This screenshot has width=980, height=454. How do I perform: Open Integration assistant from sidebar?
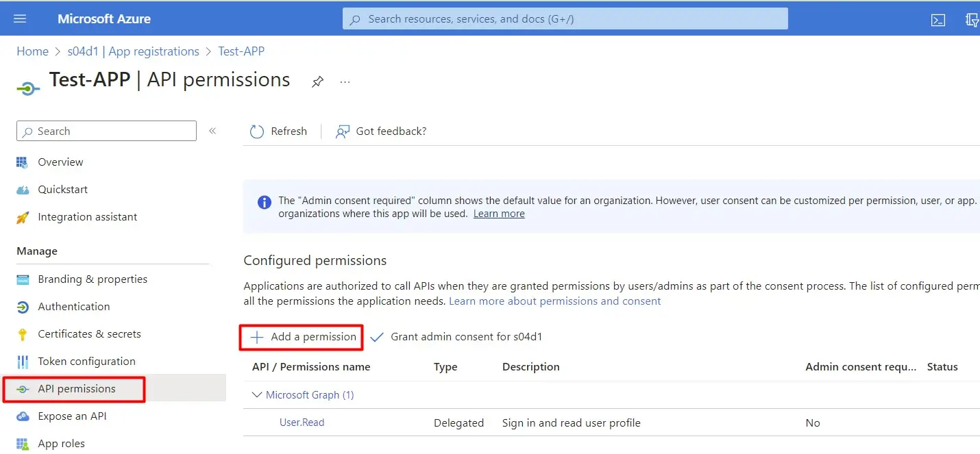24,216
